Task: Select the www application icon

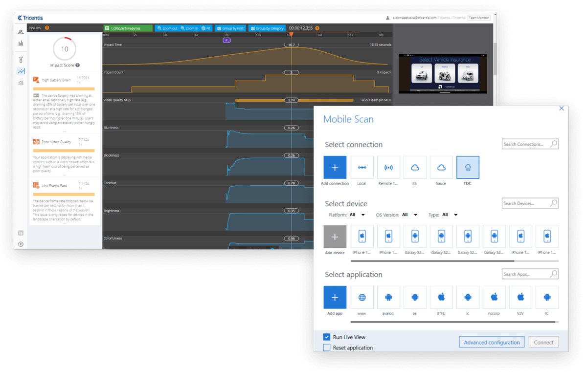Action: [x=362, y=297]
